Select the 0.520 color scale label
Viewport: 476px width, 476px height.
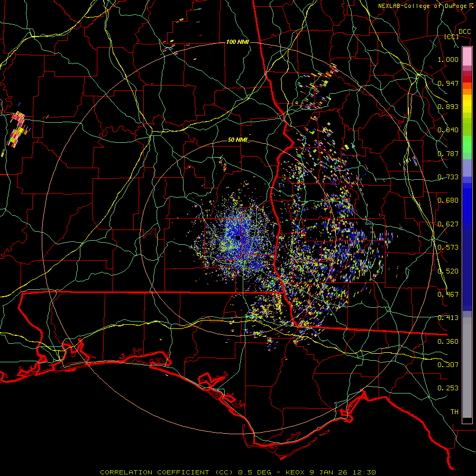coord(448,271)
